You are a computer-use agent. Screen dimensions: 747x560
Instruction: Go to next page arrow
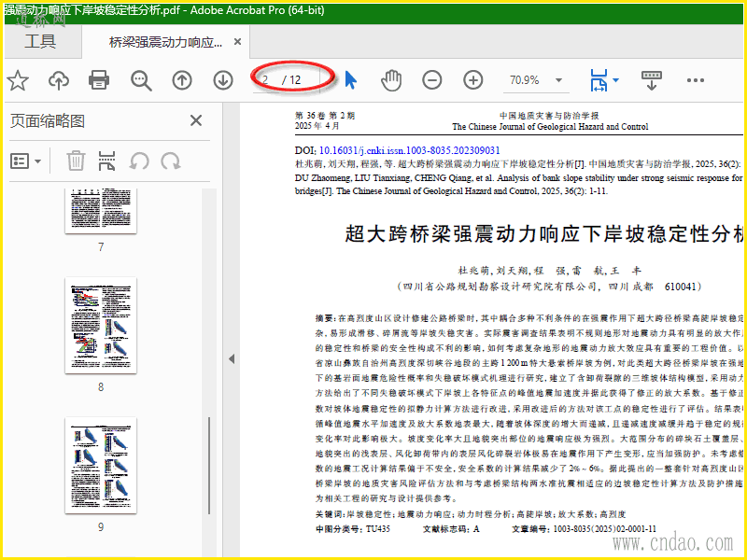223,80
